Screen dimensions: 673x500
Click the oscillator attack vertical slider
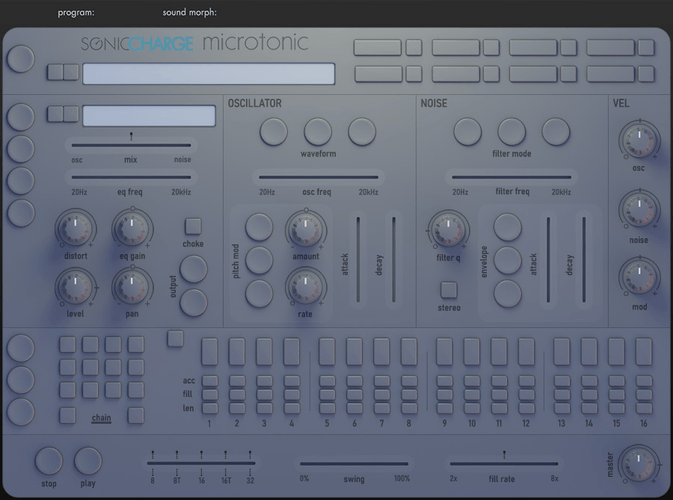358,260
